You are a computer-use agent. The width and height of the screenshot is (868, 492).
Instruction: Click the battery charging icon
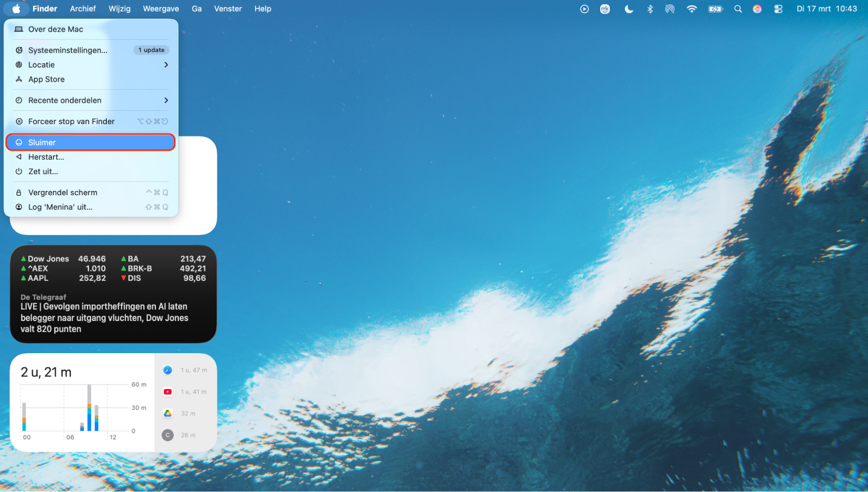(x=715, y=9)
